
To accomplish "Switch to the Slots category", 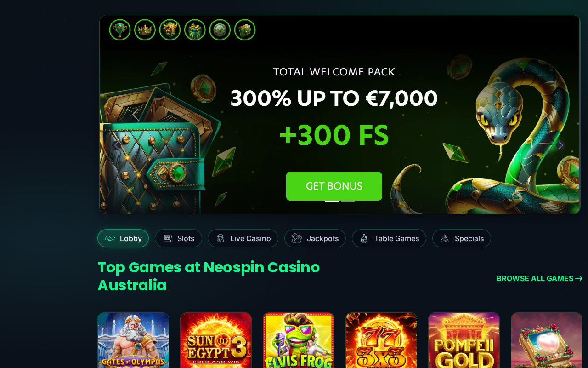I will (178, 238).
